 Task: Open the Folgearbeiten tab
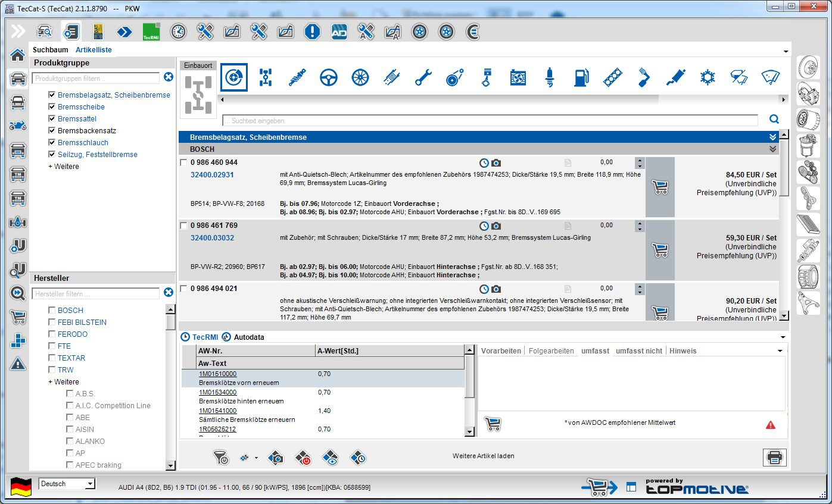coord(551,351)
